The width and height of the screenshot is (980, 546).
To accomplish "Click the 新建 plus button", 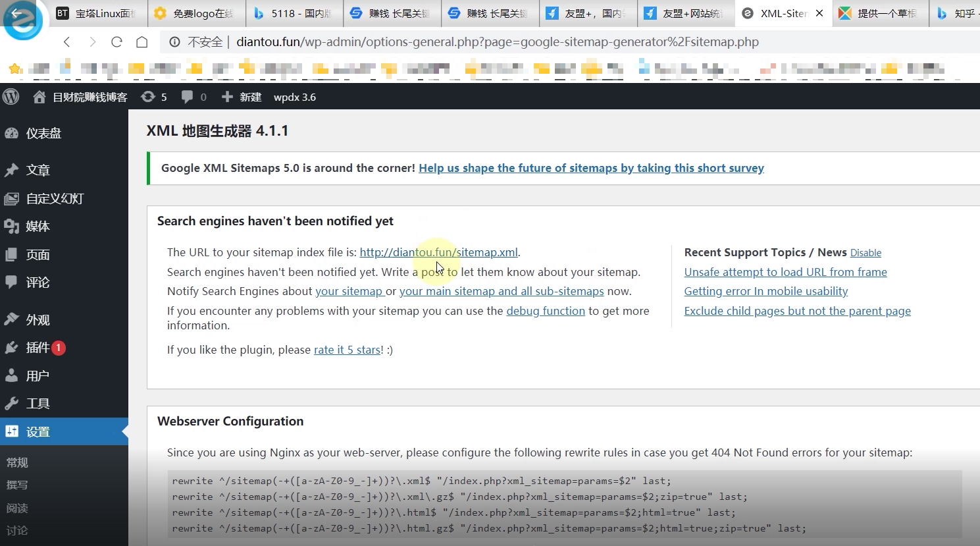I will (x=242, y=97).
